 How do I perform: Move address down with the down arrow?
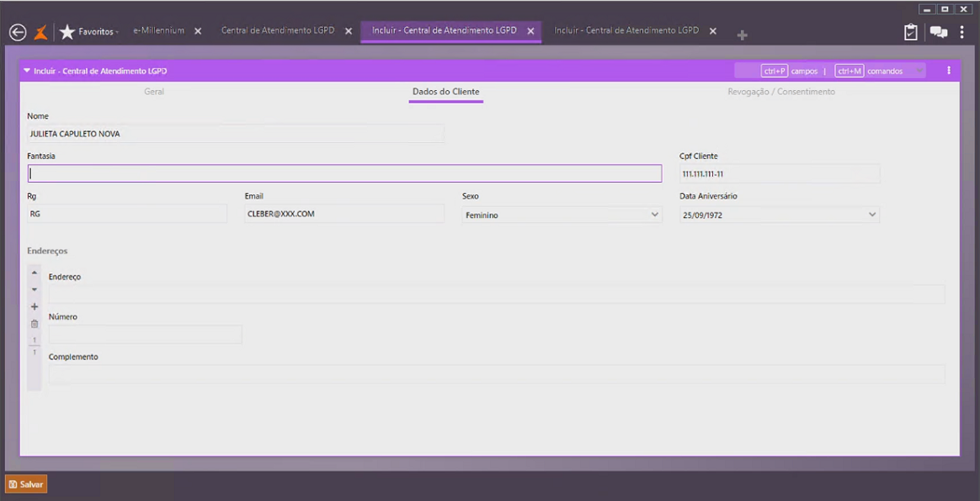click(35, 289)
